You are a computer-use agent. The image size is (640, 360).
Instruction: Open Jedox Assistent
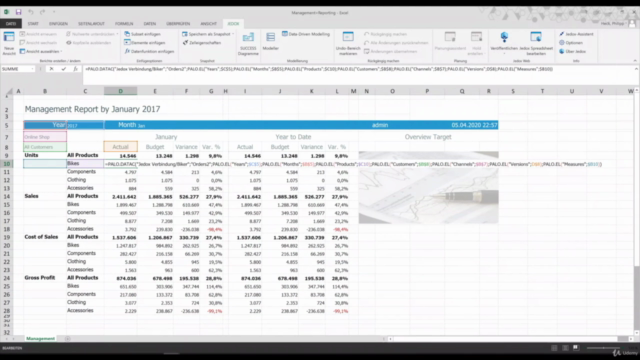tap(576, 34)
